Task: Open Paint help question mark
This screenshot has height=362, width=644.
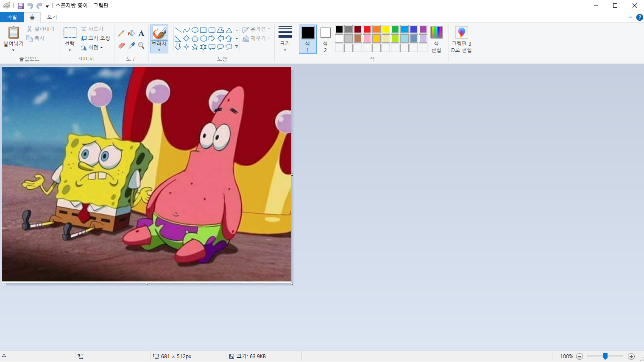Action: tap(639, 17)
